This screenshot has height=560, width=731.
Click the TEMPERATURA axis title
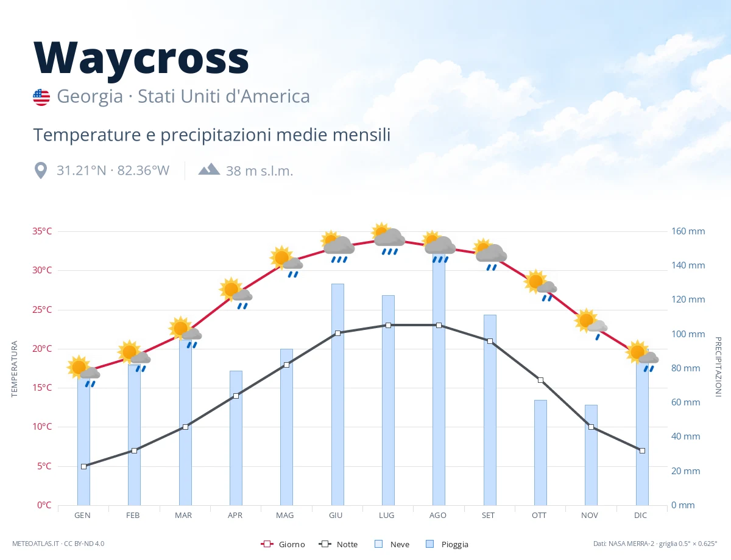pos(15,369)
